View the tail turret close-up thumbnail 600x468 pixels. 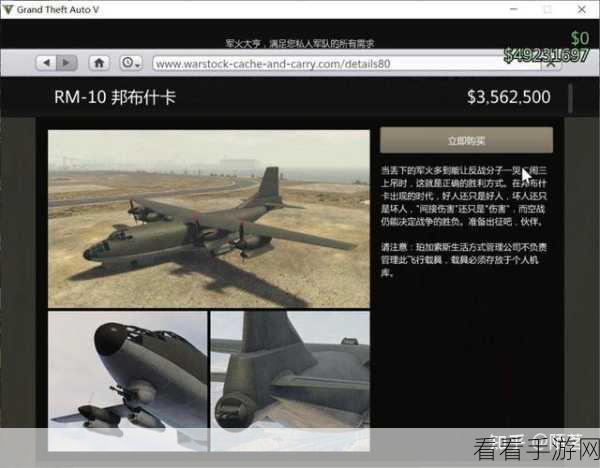point(290,381)
